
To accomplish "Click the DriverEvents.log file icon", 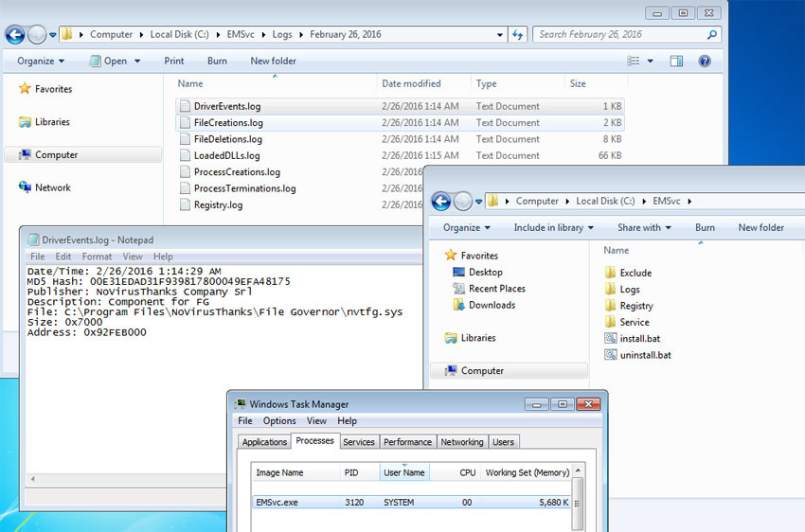I will (x=185, y=106).
